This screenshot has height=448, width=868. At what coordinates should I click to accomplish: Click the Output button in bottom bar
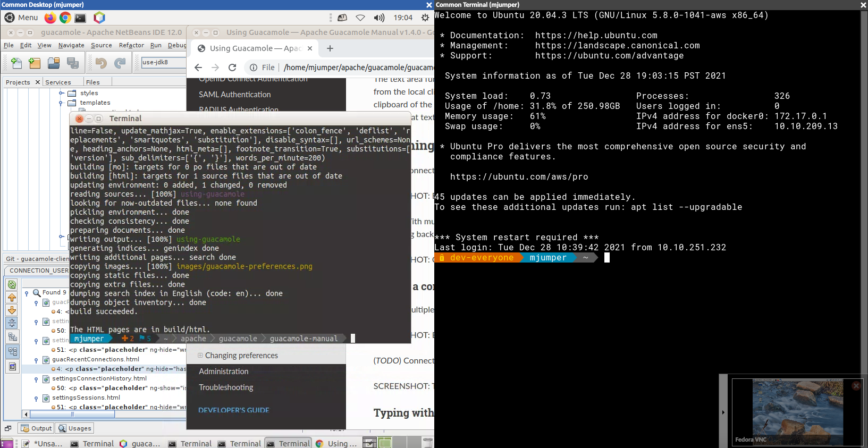coord(37,428)
